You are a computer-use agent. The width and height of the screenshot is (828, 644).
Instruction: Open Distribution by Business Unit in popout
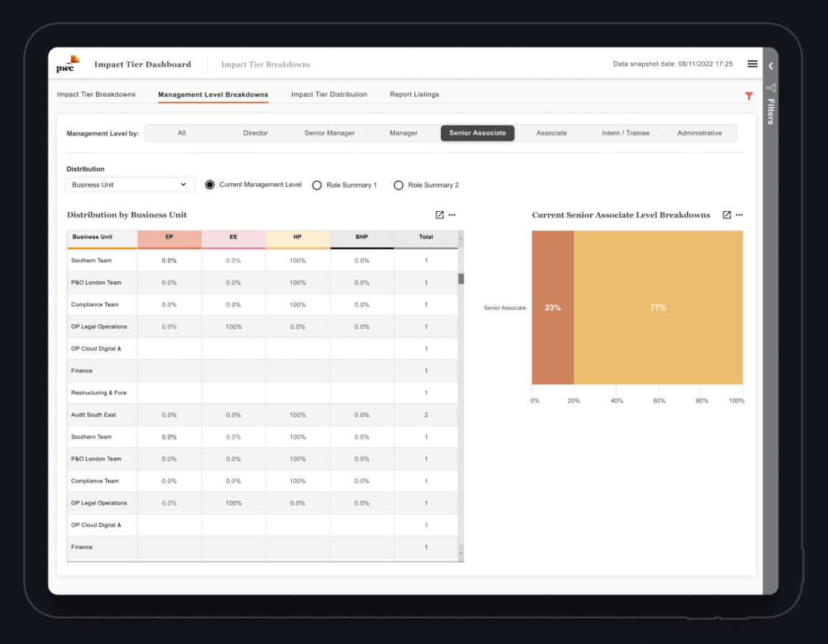439,215
